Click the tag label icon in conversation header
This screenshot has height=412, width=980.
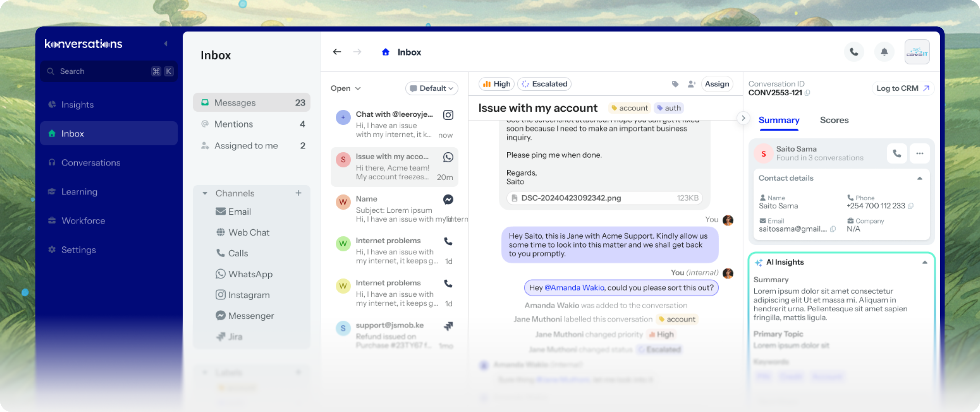pyautogui.click(x=675, y=84)
